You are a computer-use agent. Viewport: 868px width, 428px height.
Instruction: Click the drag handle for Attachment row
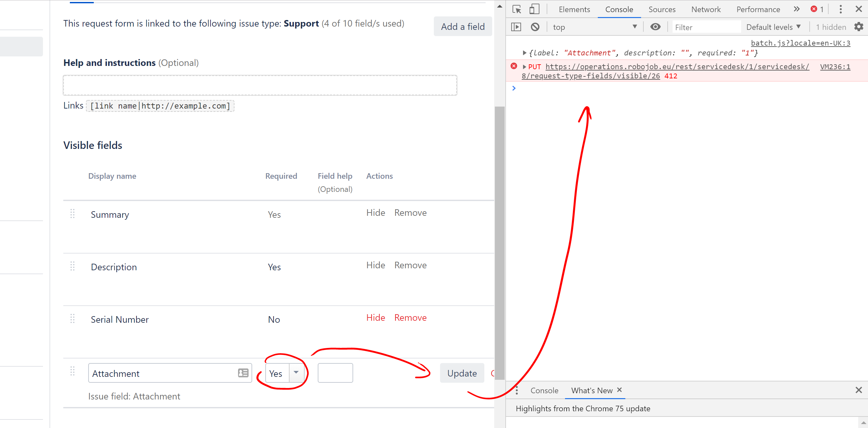[x=72, y=371]
